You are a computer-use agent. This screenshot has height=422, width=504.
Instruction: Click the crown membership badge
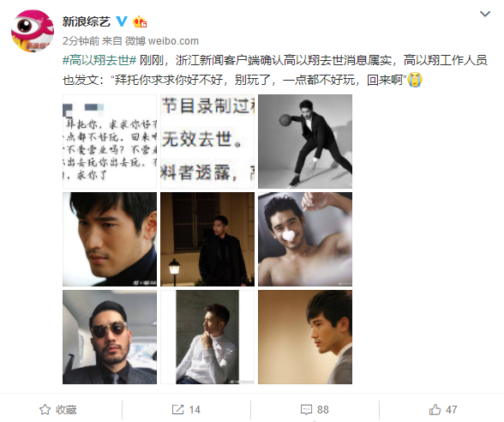click(140, 21)
